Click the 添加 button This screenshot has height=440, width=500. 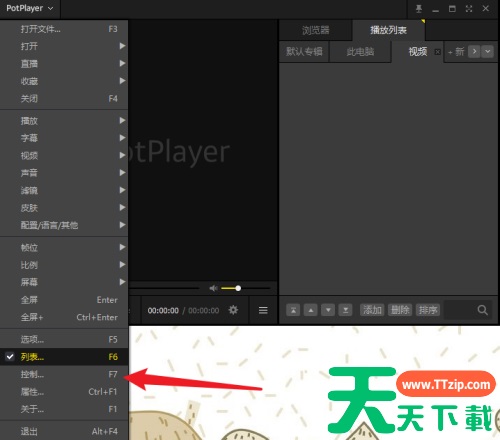(x=372, y=310)
